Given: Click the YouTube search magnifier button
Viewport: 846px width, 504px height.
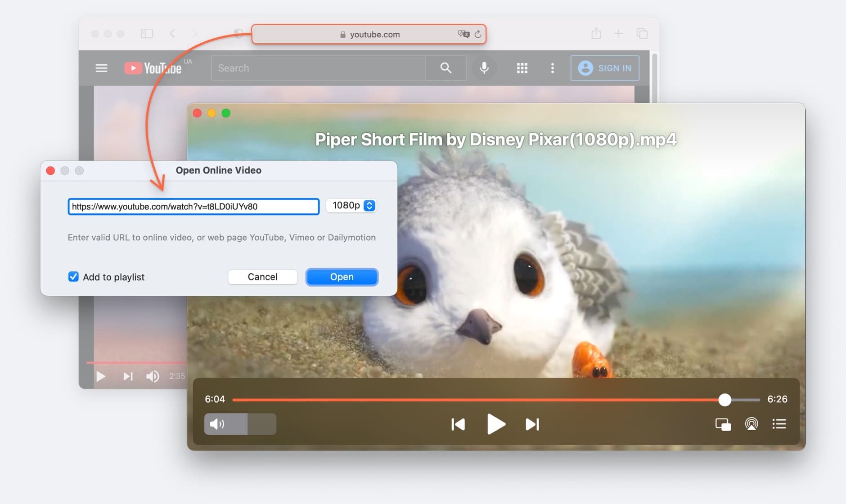Looking at the screenshot, I should point(445,68).
